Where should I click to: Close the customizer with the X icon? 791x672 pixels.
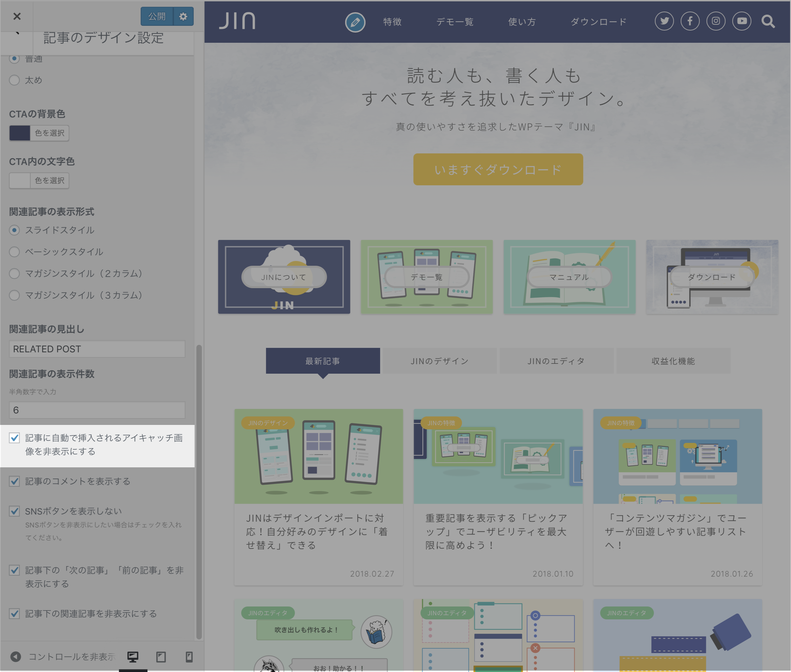(17, 16)
